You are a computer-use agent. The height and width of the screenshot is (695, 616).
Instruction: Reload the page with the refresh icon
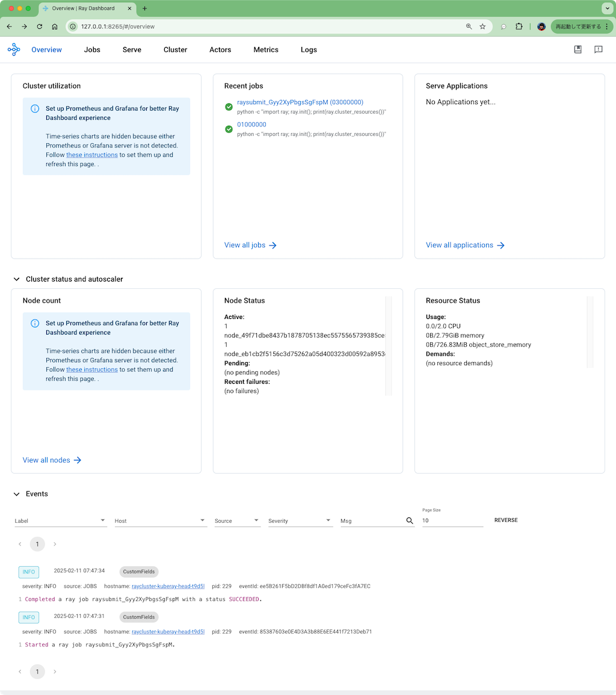click(40, 26)
